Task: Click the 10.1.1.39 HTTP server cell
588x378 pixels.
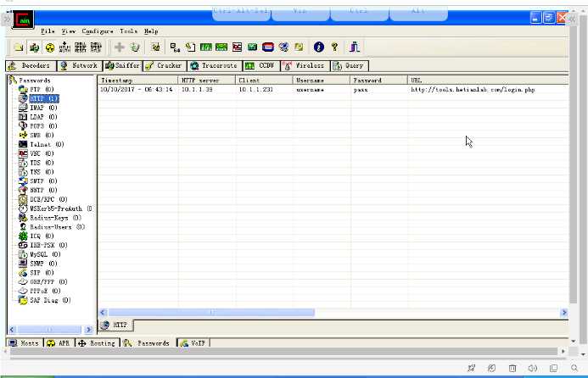Action: [197, 90]
